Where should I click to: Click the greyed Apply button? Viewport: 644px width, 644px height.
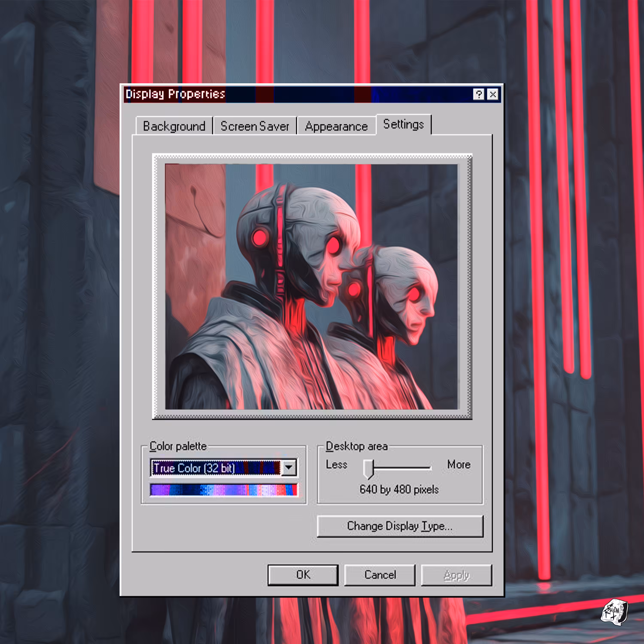pyautogui.click(x=457, y=575)
